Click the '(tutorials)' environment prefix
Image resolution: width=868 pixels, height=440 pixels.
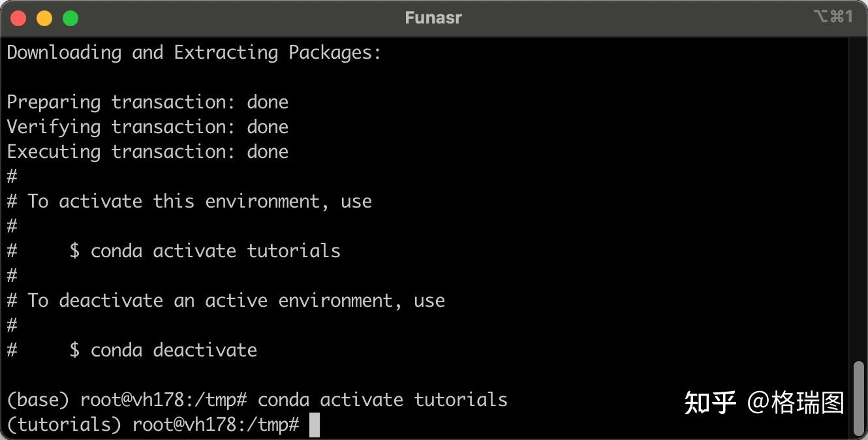(64, 425)
